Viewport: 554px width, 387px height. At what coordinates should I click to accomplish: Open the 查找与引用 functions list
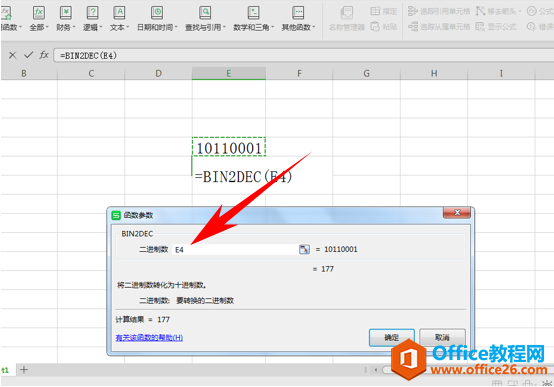click(x=205, y=18)
